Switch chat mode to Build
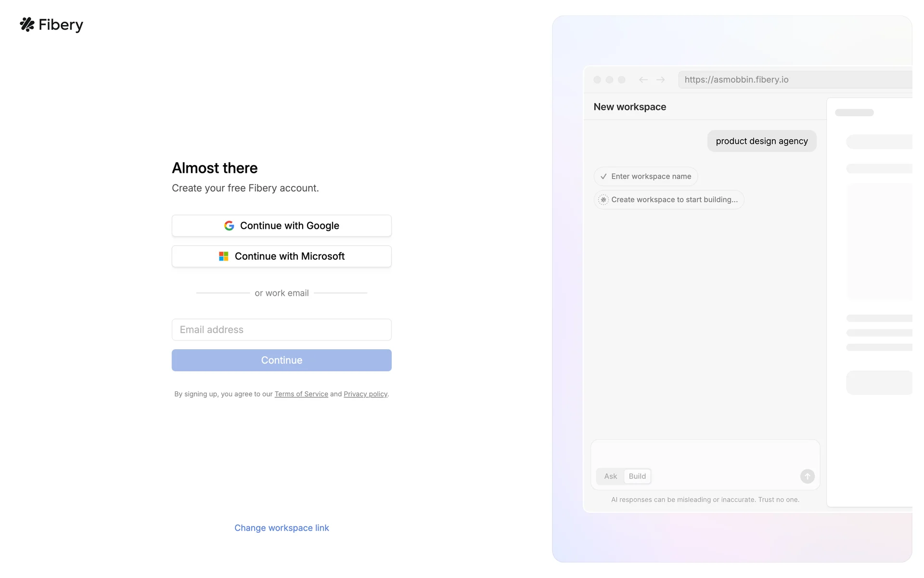Image resolution: width=924 pixels, height=578 pixels. click(x=637, y=476)
